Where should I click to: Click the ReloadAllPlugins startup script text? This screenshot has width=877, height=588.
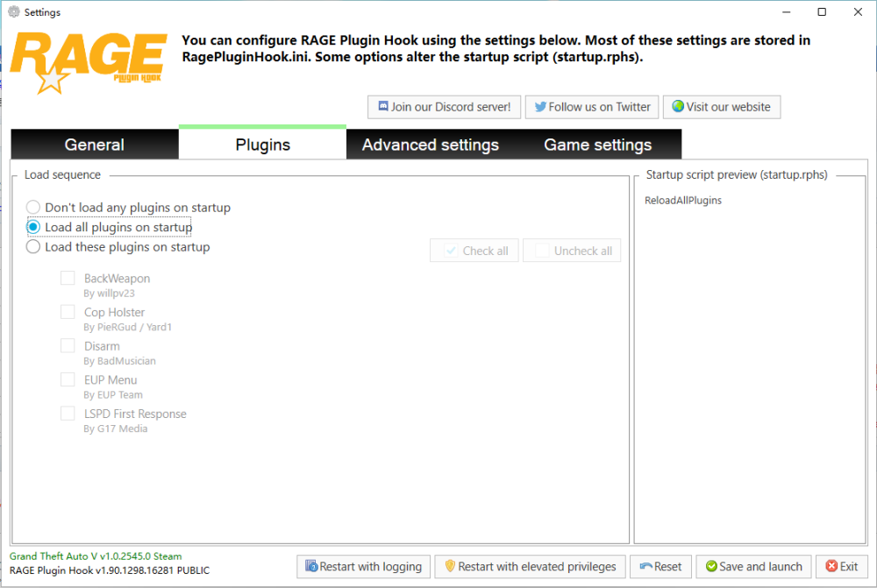pos(683,201)
